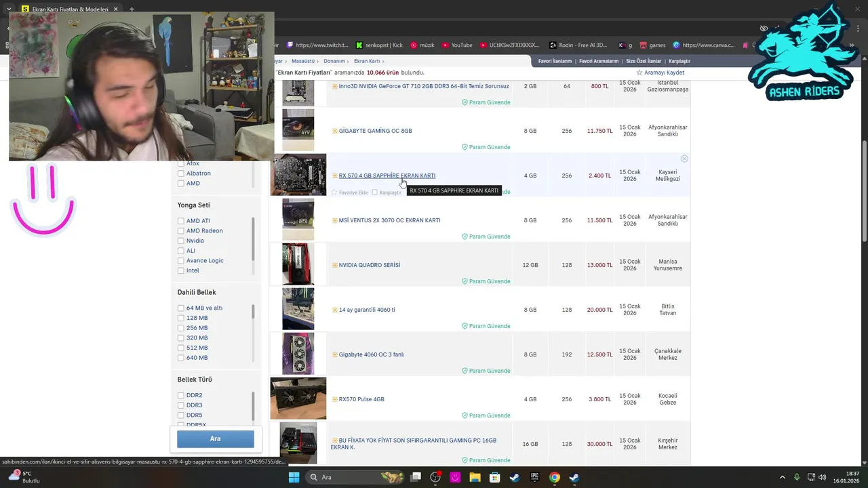Screen dimensions: 868x488
Task: Select the 512 MB memory checkbox
Action: point(181,348)
